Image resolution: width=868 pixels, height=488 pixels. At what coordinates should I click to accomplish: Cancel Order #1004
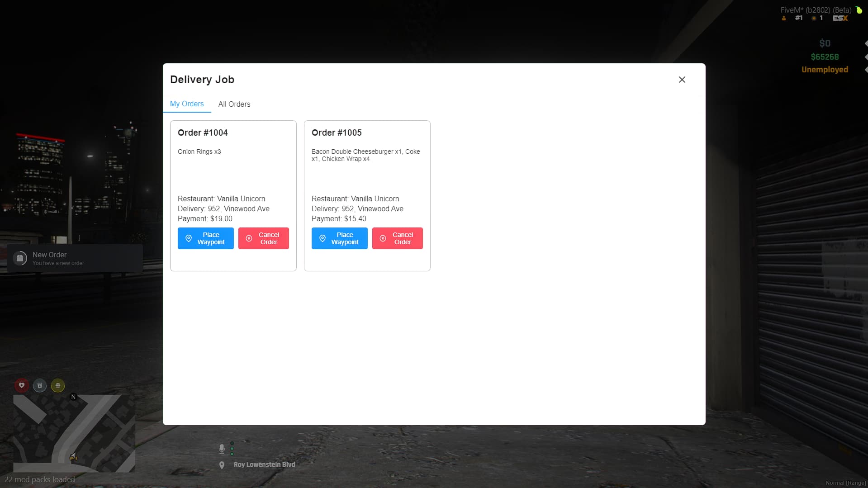[263, 238]
